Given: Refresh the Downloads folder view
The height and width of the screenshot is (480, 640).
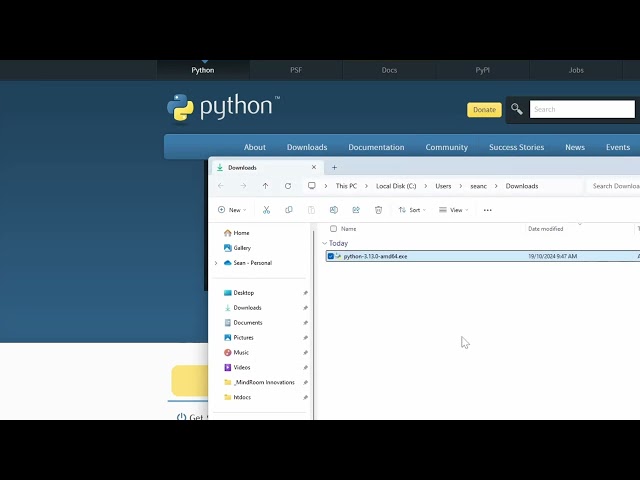Looking at the screenshot, I should [288, 186].
